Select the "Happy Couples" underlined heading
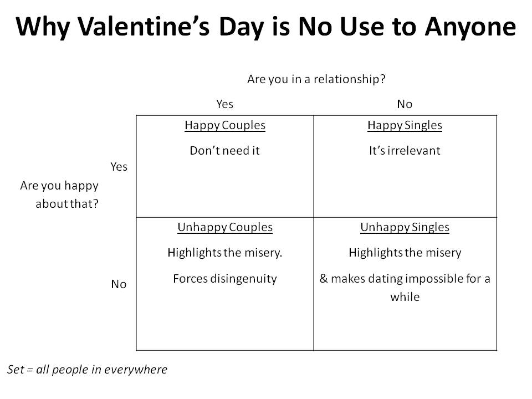Viewport: 532px width, 399px height. click(x=224, y=125)
